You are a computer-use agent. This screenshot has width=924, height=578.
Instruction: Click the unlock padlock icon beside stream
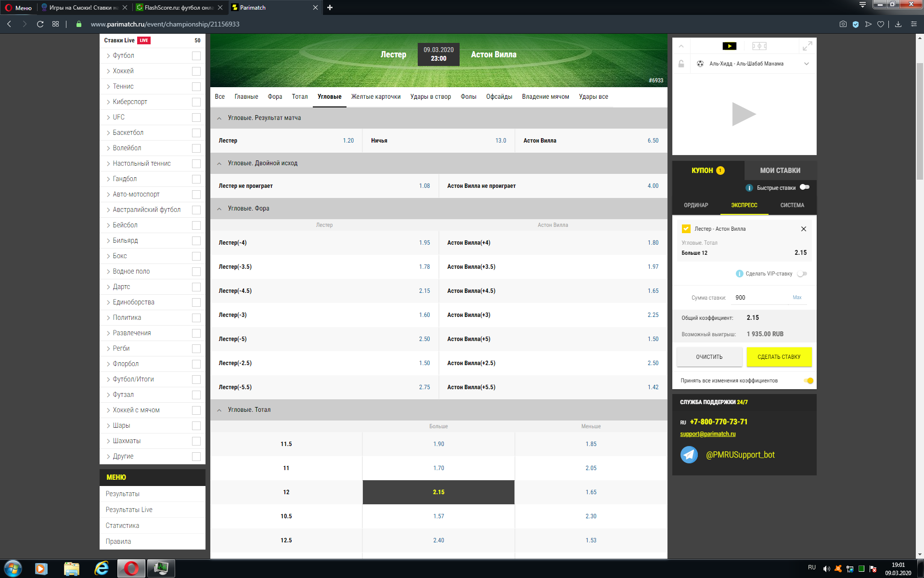pos(681,64)
